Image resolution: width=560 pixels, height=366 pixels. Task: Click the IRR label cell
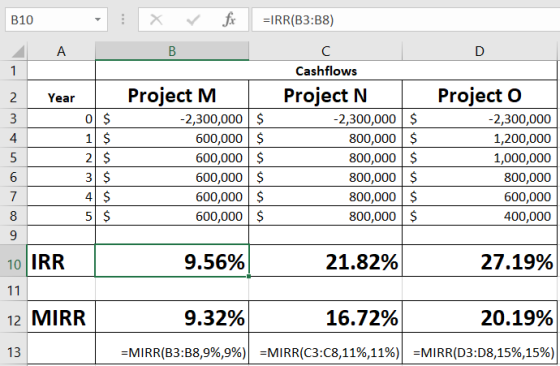pyautogui.click(x=61, y=261)
